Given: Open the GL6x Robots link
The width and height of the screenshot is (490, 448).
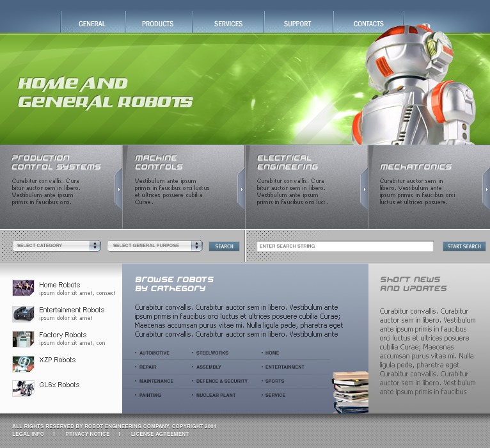Looking at the screenshot, I should click(59, 385).
